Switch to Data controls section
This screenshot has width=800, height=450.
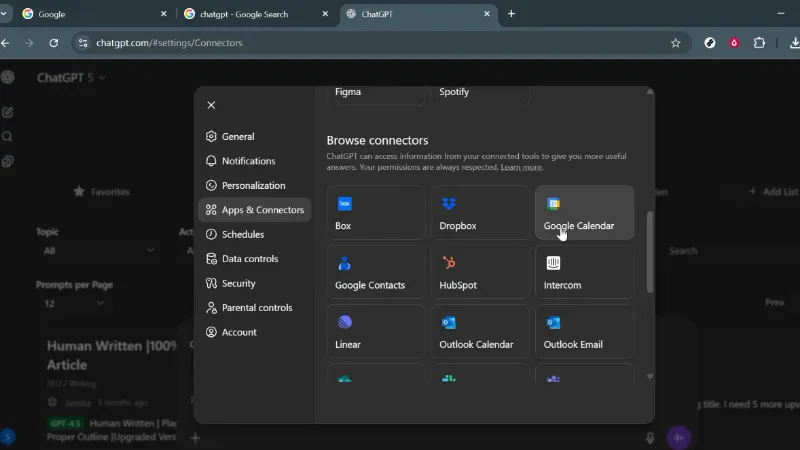[249, 259]
